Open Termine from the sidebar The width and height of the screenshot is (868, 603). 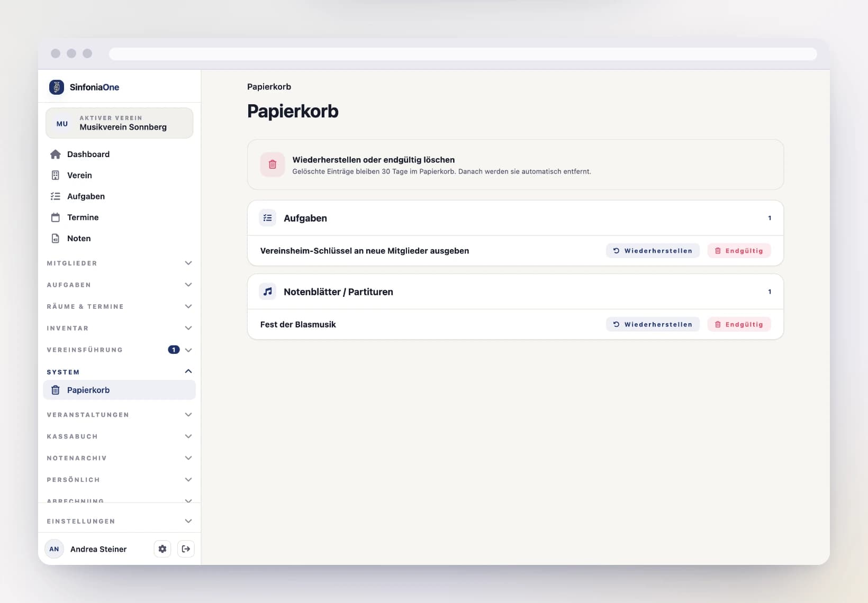click(x=120, y=217)
